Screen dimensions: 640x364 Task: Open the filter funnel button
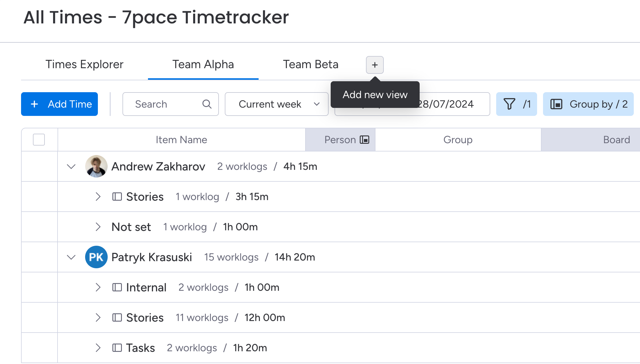pos(516,104)
